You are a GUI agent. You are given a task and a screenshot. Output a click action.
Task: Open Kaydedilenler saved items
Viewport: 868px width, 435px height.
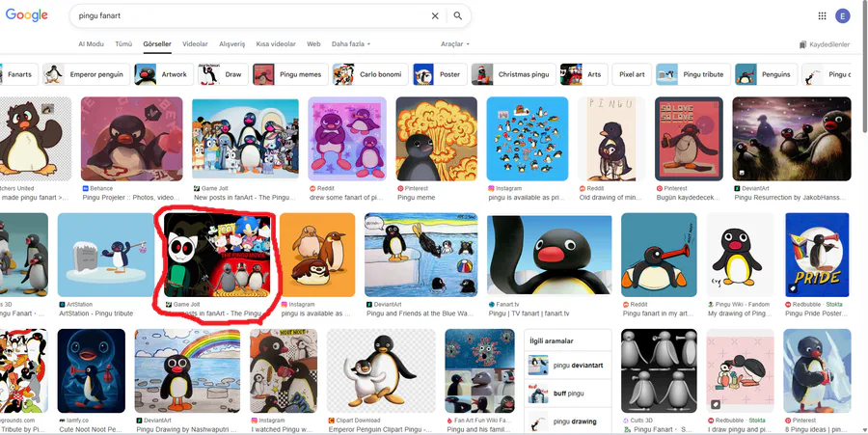click(825, 44)
